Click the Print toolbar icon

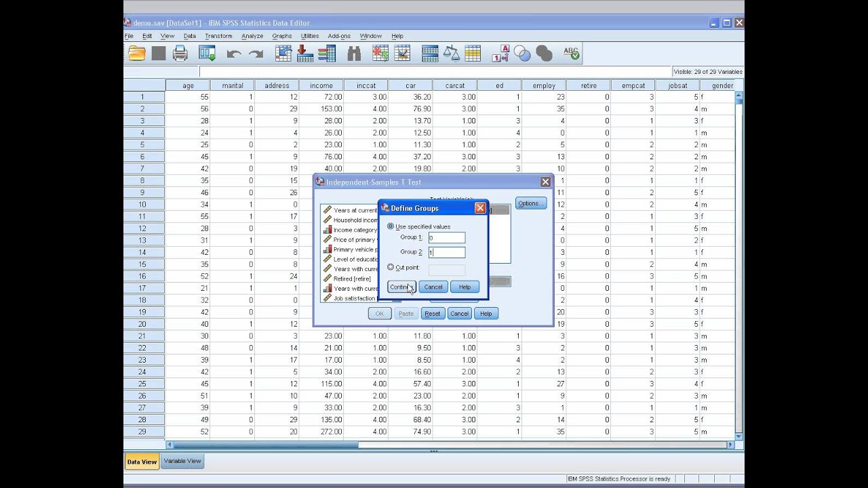tap(180, 54)
